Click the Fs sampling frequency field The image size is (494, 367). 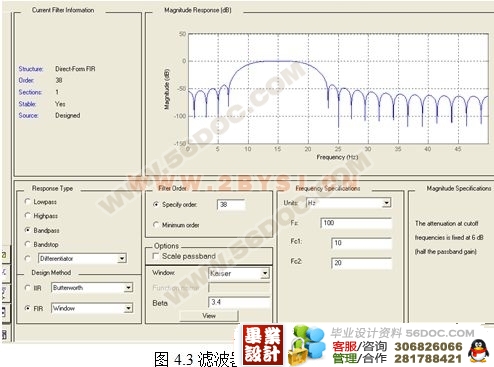coord(356,223)
